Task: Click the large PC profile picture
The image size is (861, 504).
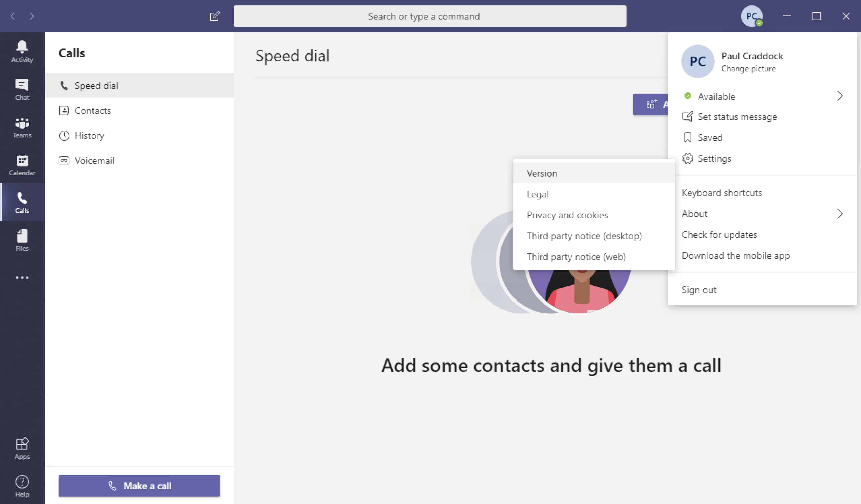Action: (x=698, y=62)
